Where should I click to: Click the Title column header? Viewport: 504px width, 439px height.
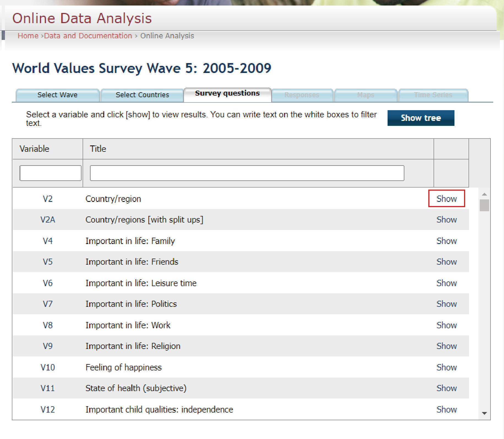pyautogui.click(x=258, y=149)
